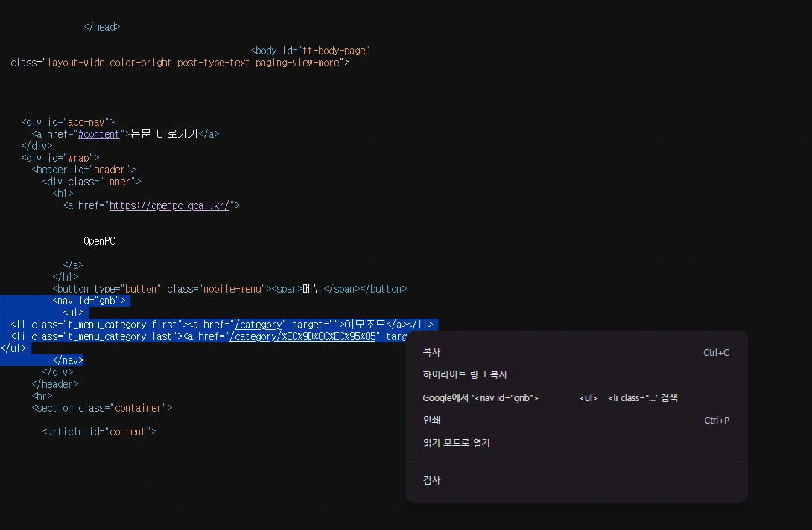The width and height of the screenshot is (812, 530).
Task: Choose 복사 from the context menu
Action: (576, 353)
